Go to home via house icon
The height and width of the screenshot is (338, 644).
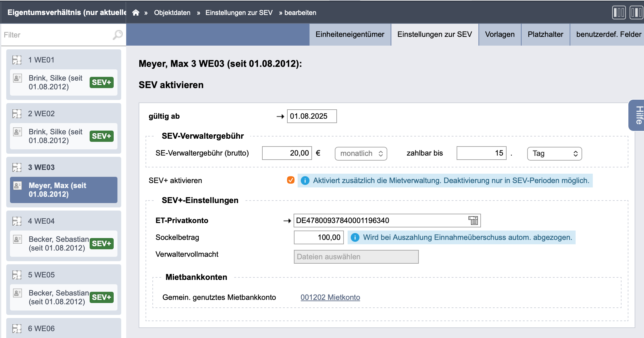(x=136, y=12)
